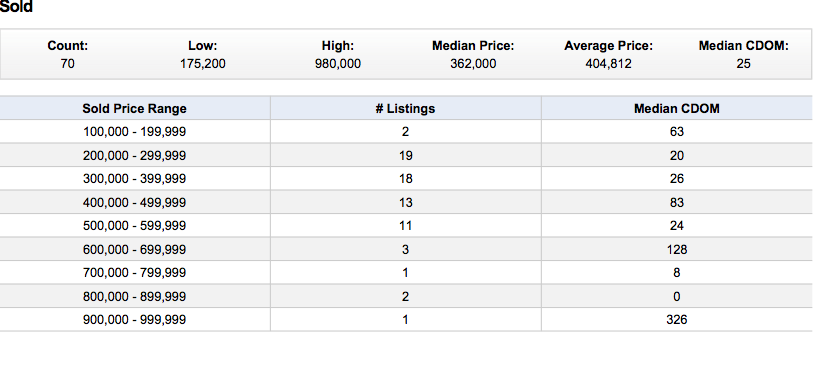Screen dimensions: 820x368
Task: Click the Low value 175,200
Action: point(203,64)
